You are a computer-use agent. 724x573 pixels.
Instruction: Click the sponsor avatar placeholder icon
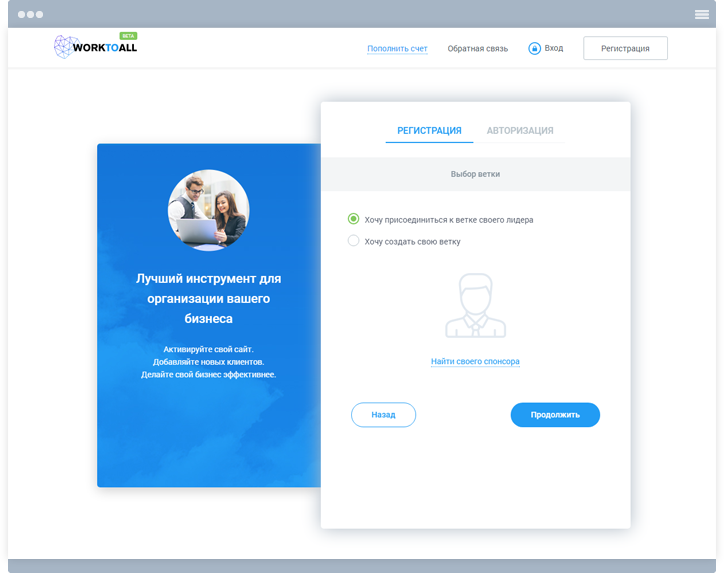(475, 306)
